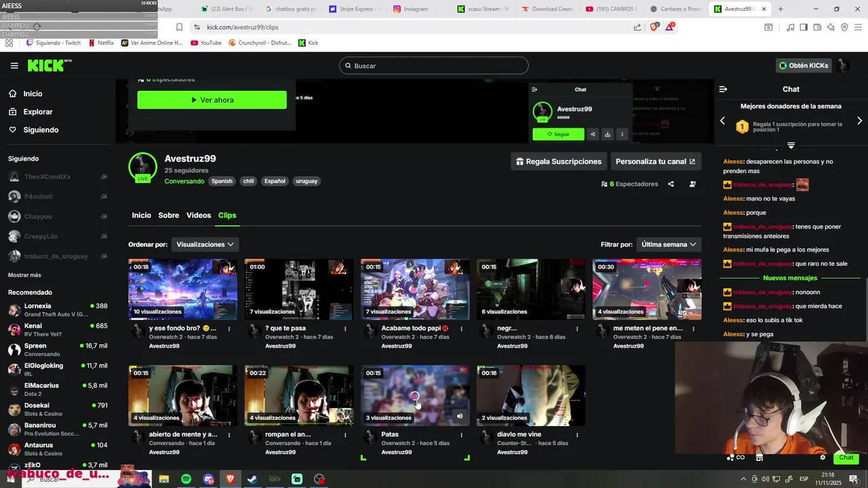Open 'abierto de mente' clip thumbnail

point(183,396)
